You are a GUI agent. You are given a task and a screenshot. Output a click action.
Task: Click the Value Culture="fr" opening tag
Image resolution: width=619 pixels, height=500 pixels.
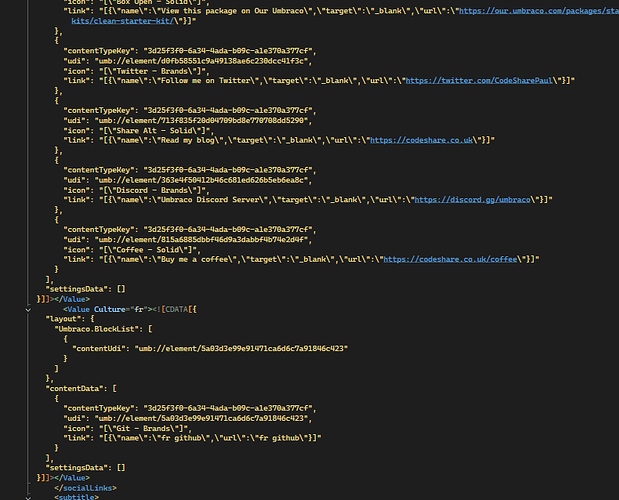pos(118,310)
